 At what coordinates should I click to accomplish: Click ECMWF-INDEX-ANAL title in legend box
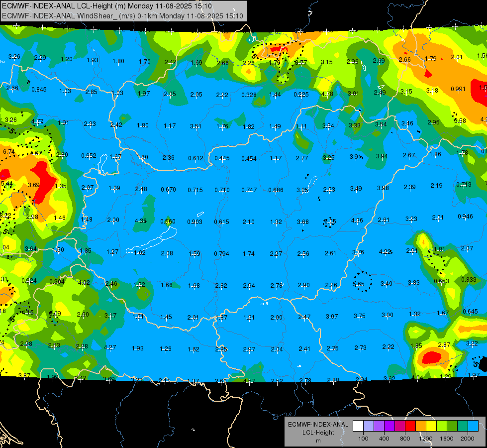[318, 425]
